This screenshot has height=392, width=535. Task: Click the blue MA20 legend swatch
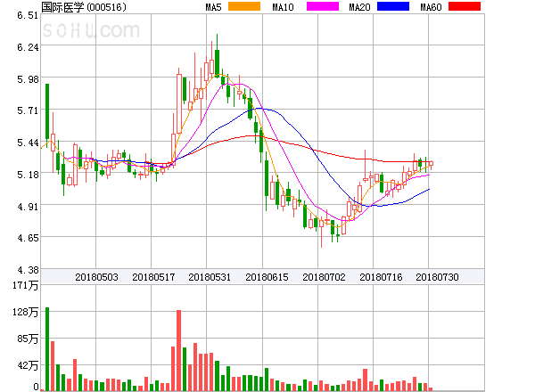(x=393, y=6)
